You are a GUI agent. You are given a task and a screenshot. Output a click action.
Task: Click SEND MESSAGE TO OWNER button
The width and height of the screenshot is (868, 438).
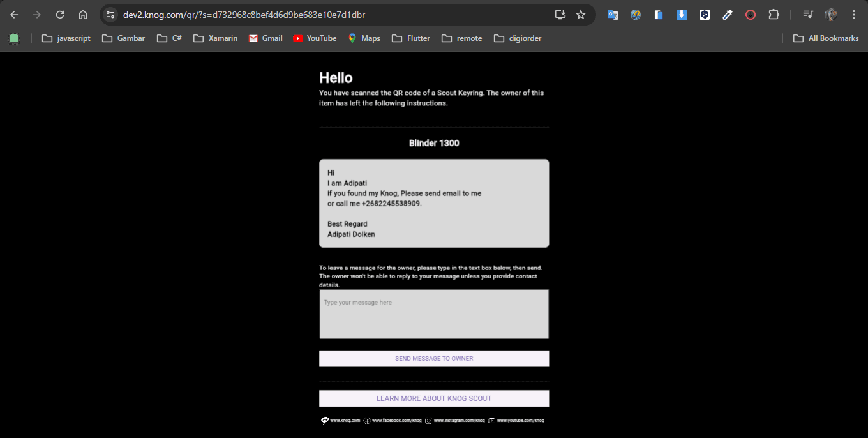(434, 359)
